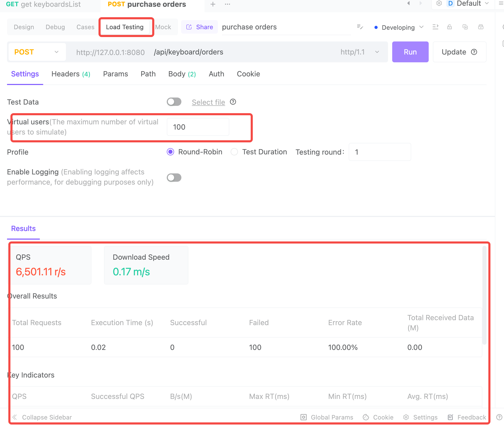This screenshot has height=425, width=504.
Task: Open Path tab
Action: coord(148,74)
